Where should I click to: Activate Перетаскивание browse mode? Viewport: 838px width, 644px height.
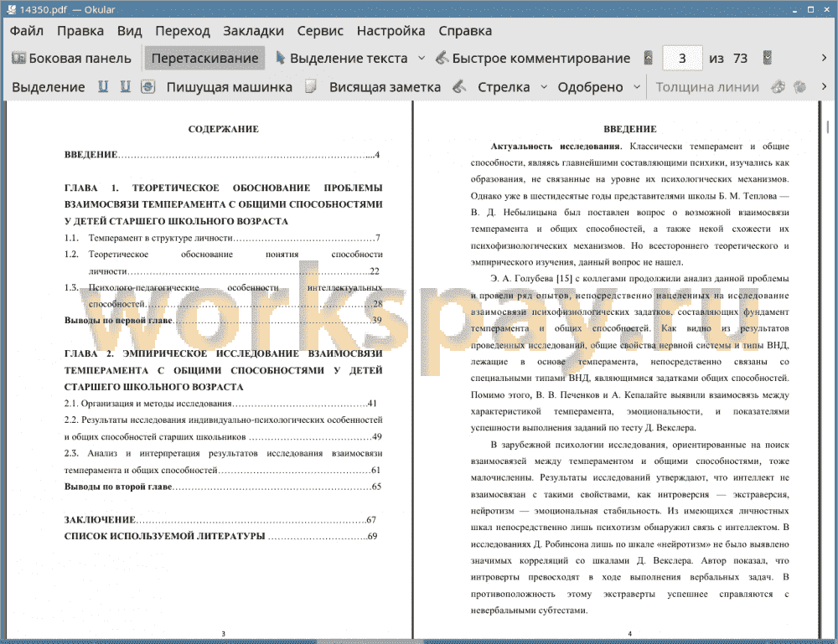point(204,59)
